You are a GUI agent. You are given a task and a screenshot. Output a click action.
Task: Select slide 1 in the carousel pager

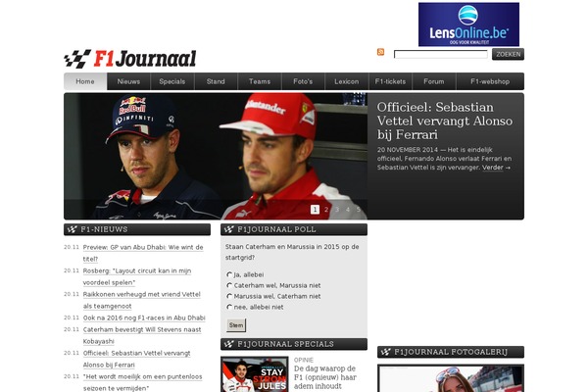click(315, 210)
